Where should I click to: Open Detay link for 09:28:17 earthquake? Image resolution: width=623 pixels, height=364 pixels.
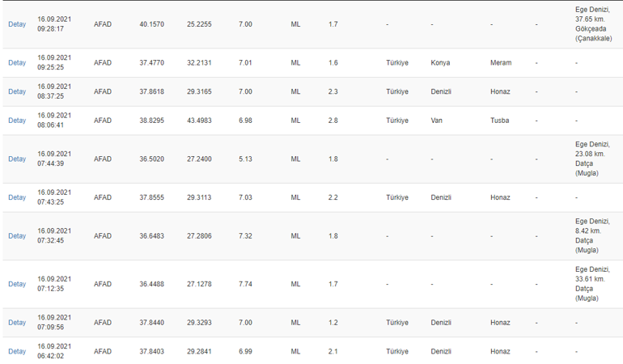click(x=17, y=24)
